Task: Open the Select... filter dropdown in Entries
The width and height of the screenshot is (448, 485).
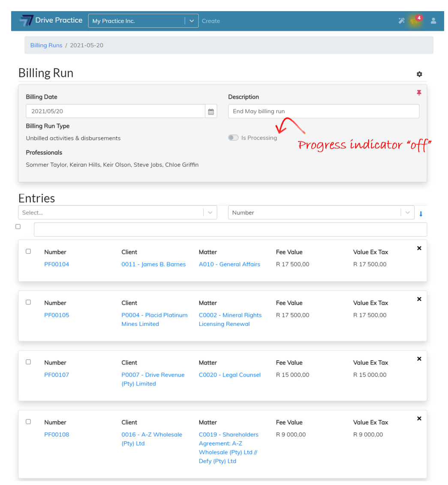Action: [x=117, y=212]
